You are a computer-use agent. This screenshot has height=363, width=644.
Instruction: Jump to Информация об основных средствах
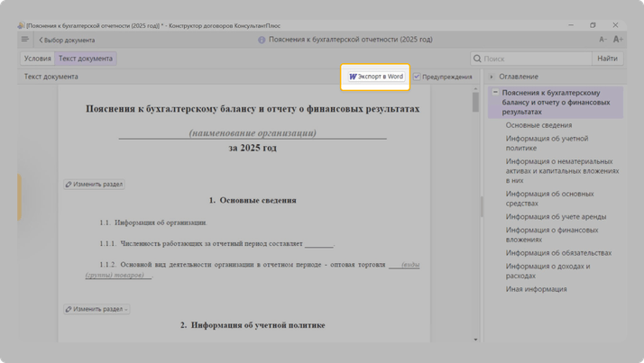[x=549, y=198]
